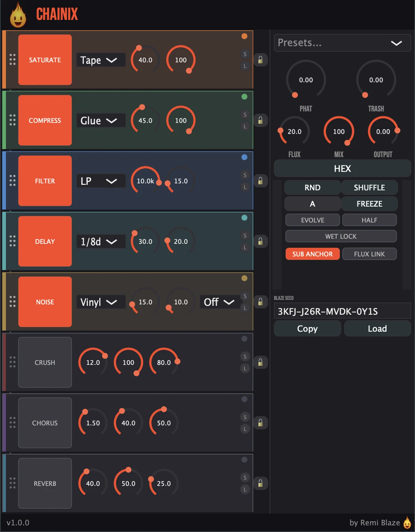This screenshot has width=415, height=532.
Task: Enable the REVERB module
Action: pos(45,483)
